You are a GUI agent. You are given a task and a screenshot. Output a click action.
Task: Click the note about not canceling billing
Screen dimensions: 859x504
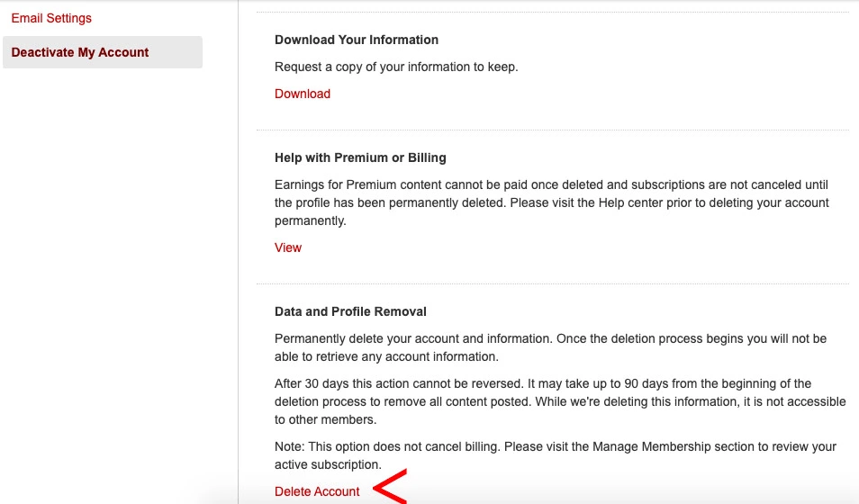coord(556,455)
